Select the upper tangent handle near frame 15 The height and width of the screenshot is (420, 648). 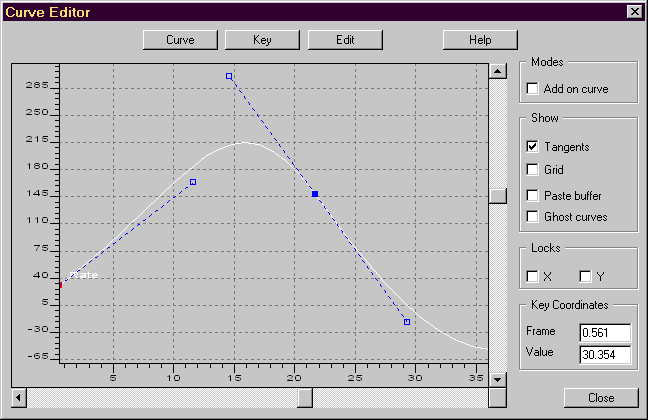(x=229, y=76)
